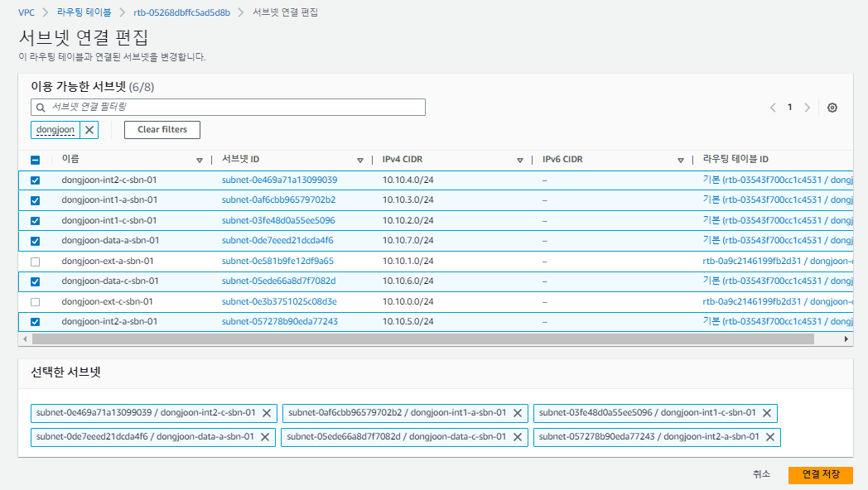Click Clear filters button
This screenshot has height=490, width=868.
(x=162, y=130)
